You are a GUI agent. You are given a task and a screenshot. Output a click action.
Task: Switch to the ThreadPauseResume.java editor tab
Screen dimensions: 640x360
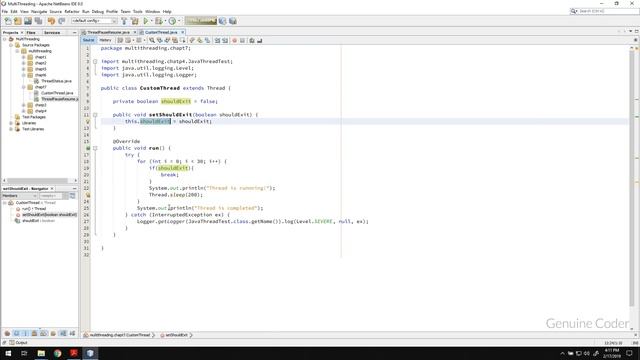108,32
